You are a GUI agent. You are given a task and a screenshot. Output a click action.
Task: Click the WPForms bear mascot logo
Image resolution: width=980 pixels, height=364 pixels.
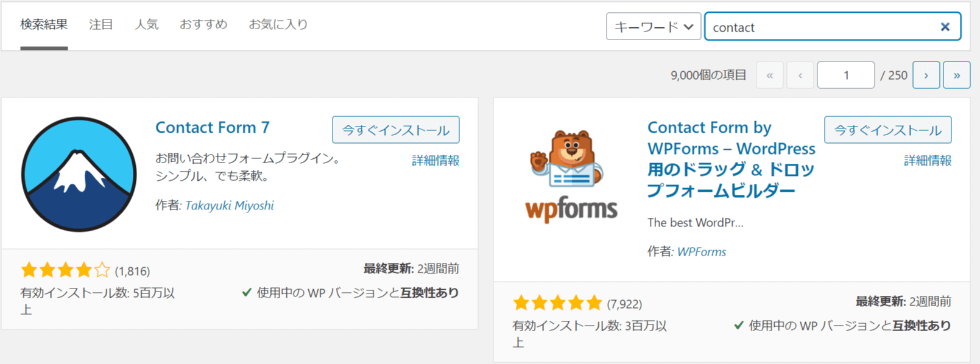pyautogui.click(x=571, y=175)
